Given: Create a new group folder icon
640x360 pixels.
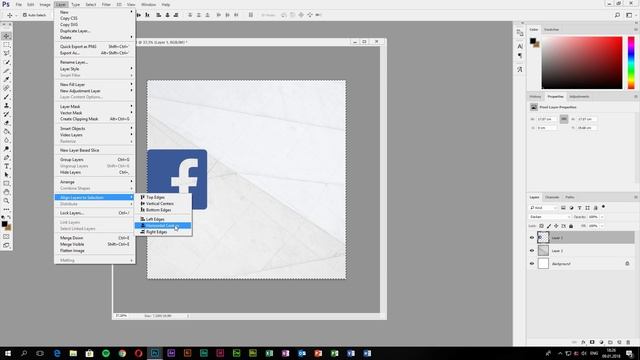Looking at the screenshot, I should pos(610,342).
